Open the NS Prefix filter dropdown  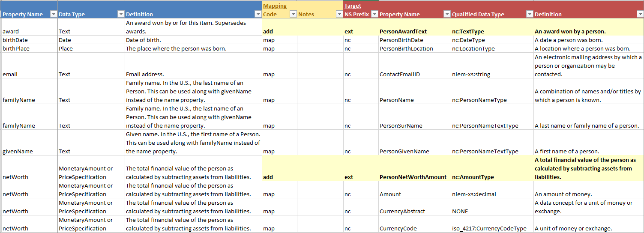click(x=374, y=14)
